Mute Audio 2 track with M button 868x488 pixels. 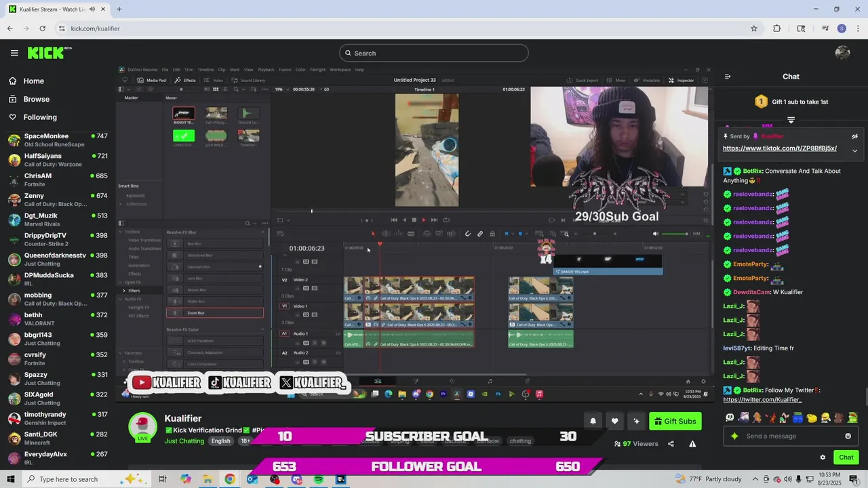[323, 362]
